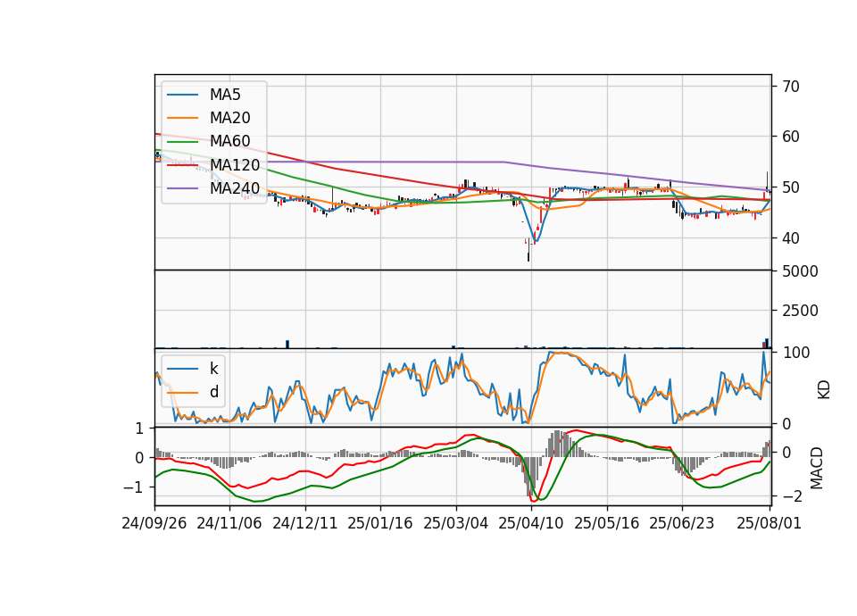The height and width of the screenshot is (616, 857).
Task: Click the 25/08/01 date label
Action: [x=769, y=523]
